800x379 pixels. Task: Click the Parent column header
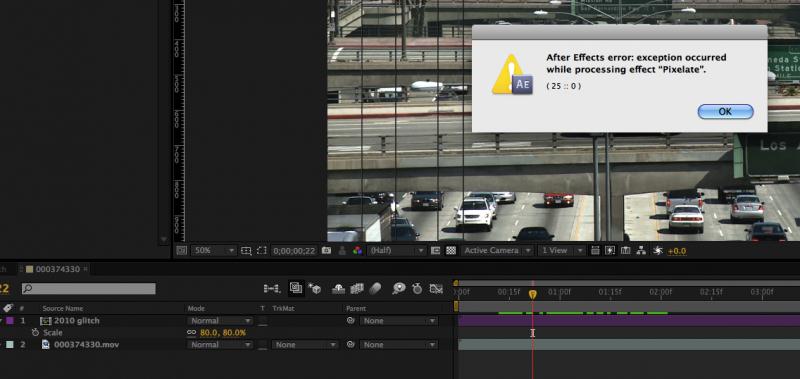(x=356, y=309)
